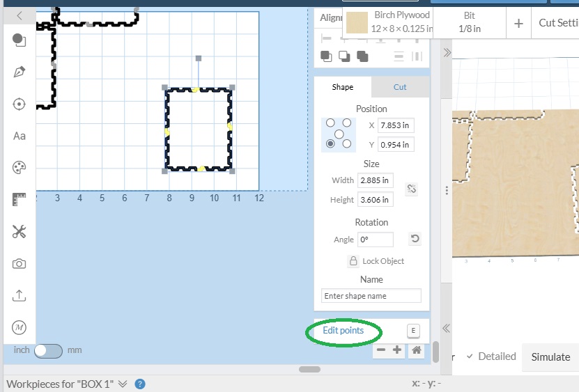Open the Bit 1/8 in menu
The image size is (579, 392).
[x=470, y=22]
